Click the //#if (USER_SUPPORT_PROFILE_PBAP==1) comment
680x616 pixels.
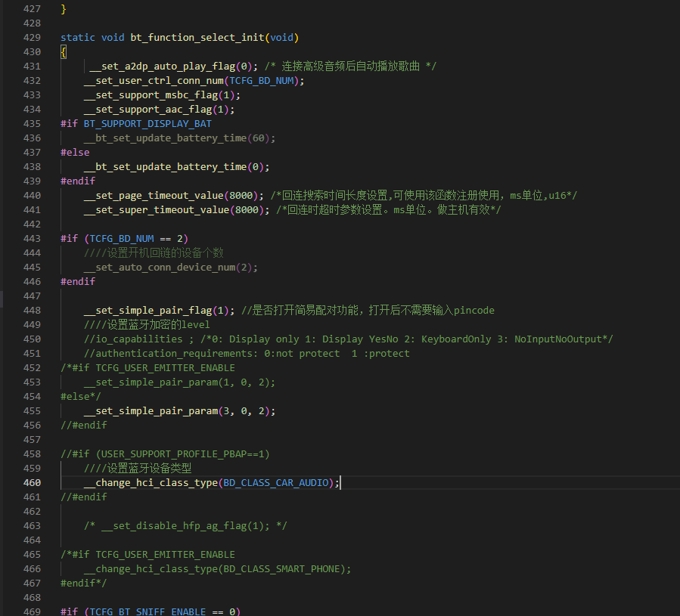coord(165,453)
